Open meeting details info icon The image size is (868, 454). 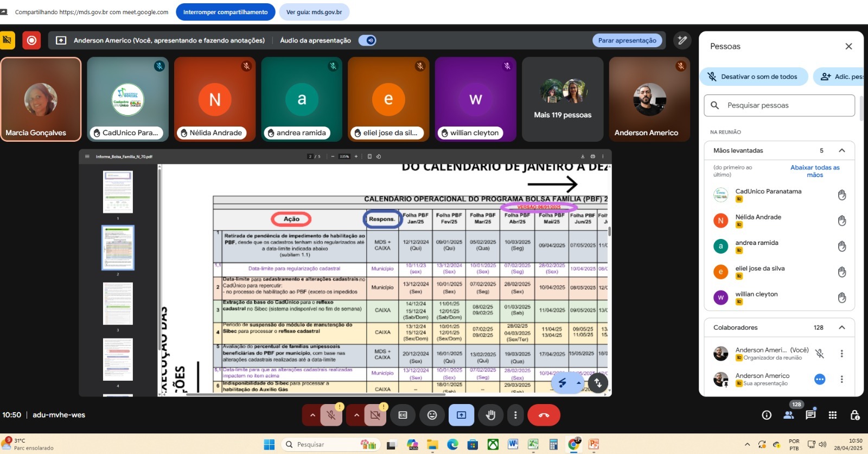[767, 415]
